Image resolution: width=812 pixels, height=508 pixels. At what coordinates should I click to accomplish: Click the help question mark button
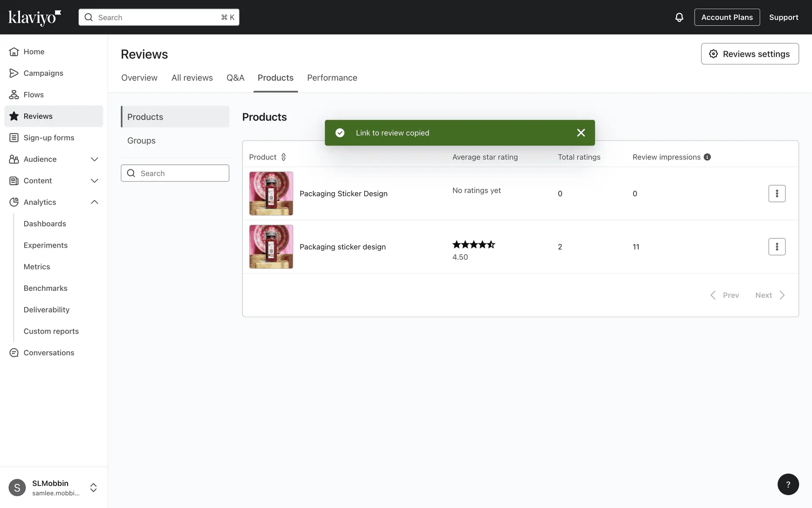pyautogui.click(x=788, y=484)
